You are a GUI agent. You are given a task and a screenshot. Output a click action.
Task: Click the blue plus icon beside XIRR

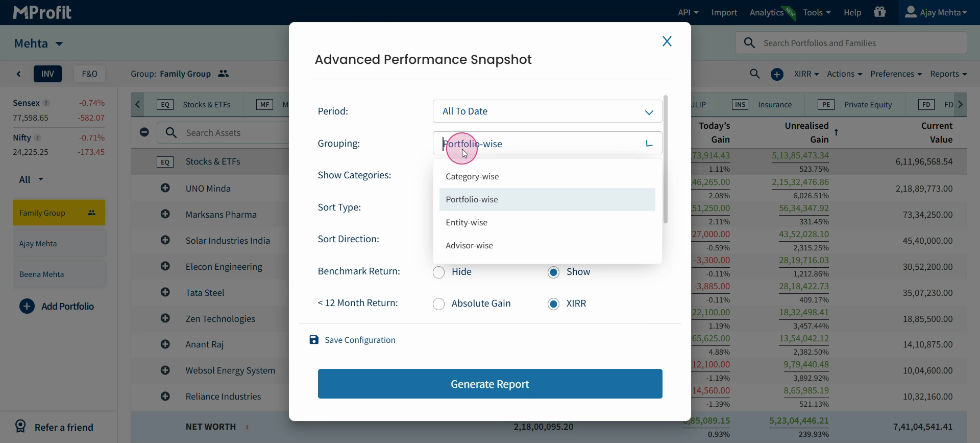click(777, 75)
